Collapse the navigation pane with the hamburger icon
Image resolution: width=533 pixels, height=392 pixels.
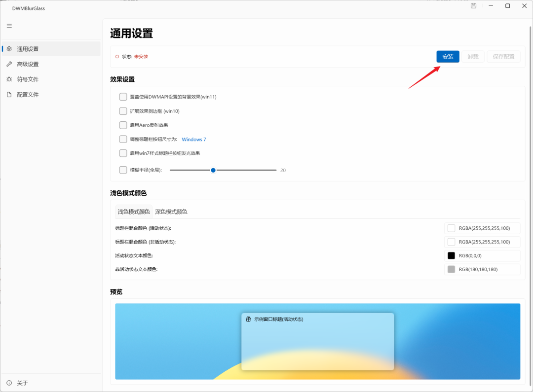click(x=9, y=26)
